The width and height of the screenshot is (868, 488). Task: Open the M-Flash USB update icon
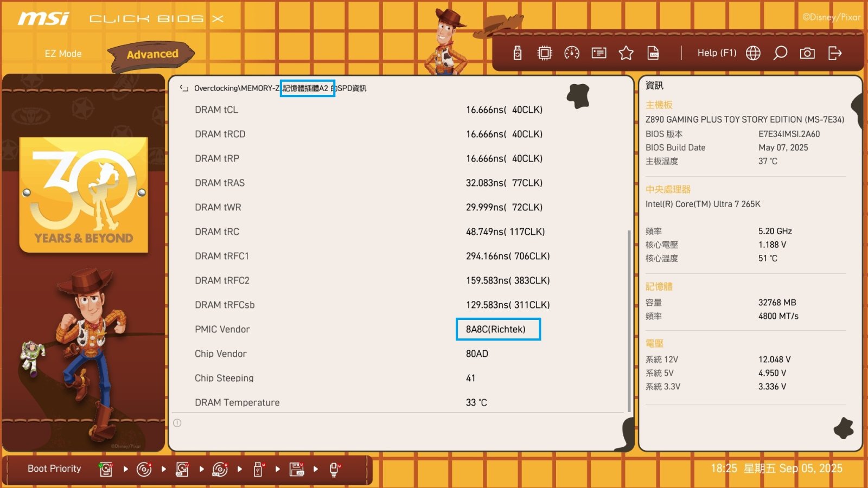coord(518,53)
